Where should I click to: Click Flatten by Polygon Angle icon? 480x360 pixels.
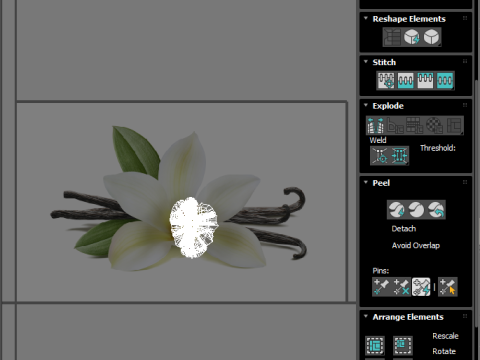tap(395, 125)
